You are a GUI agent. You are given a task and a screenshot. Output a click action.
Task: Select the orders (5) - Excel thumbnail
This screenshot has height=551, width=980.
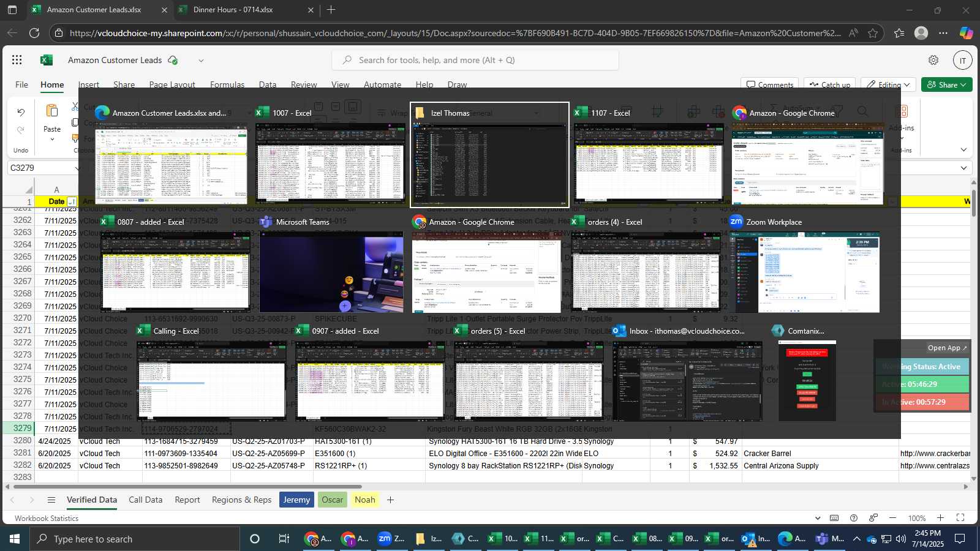529,381
